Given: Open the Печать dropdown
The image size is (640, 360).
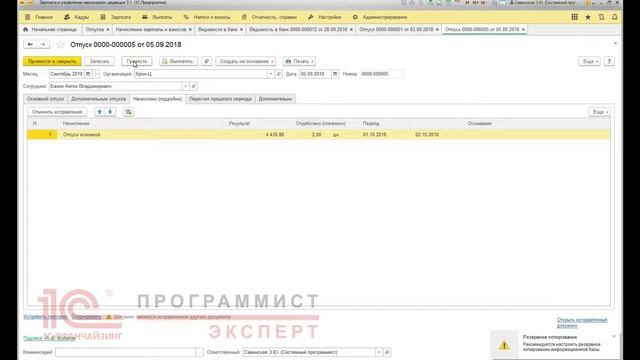Looking at the screenshot, I should [x=299, y=61].
